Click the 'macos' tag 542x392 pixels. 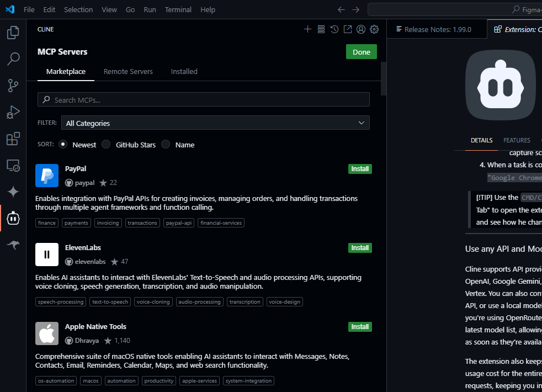(91, 380)
